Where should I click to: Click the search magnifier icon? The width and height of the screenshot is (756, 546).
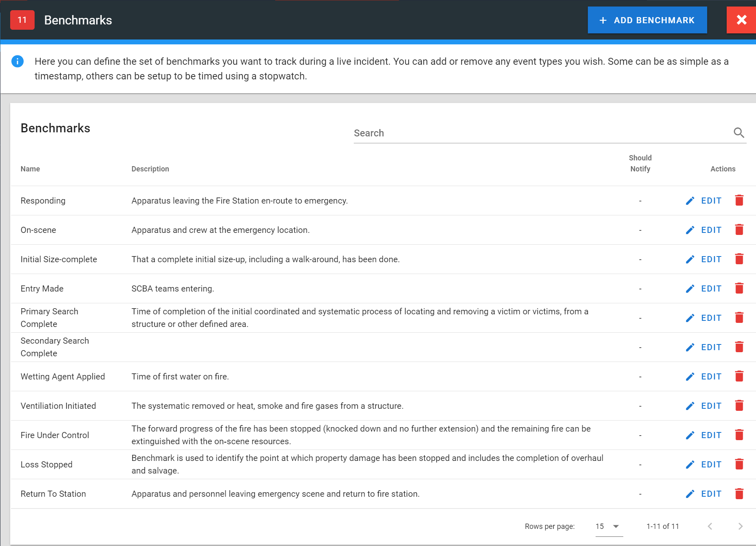738,133
